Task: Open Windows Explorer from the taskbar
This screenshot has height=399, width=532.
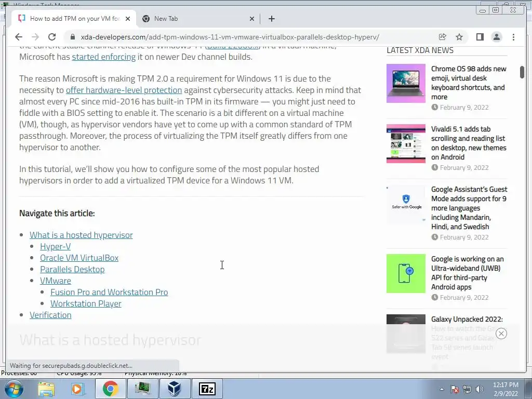Action: point(46,389)
